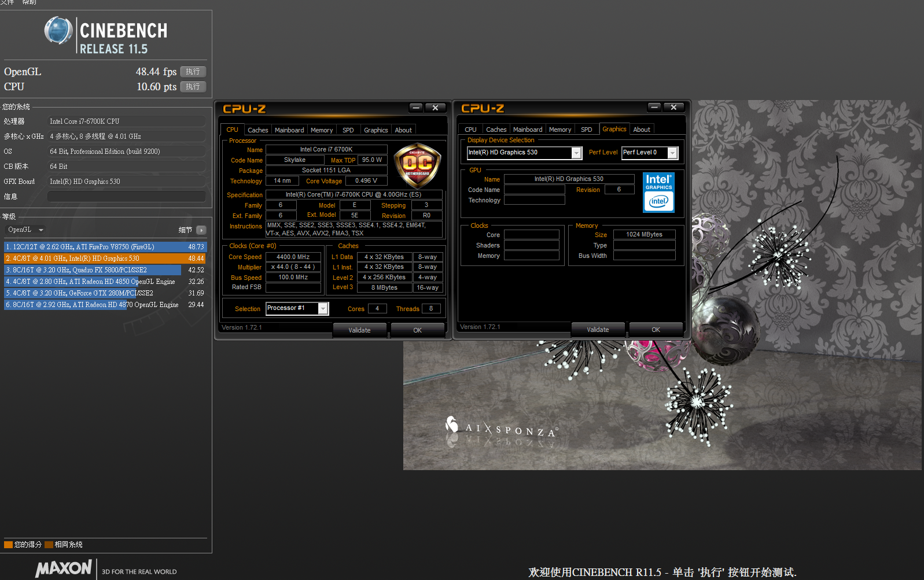Screen dimensions: 924x580
Task: Select ranking row ATI Radeon HD 4870 OpenGL Engine
Action: [x=105, y=305]
